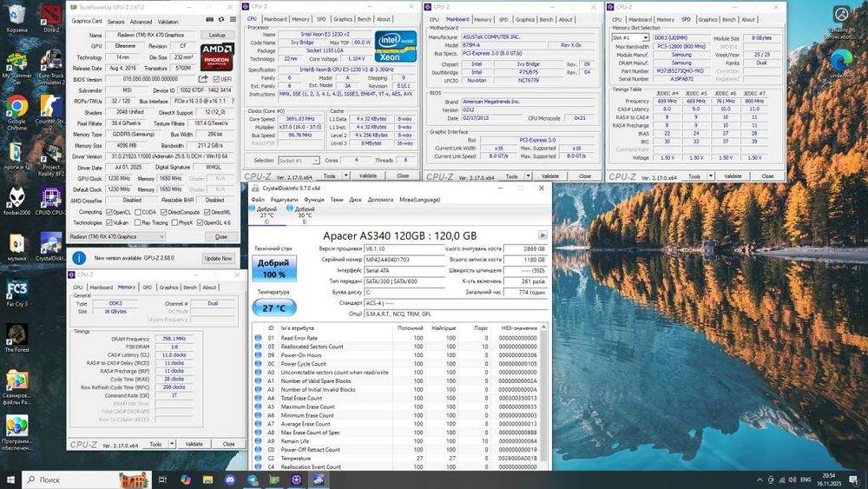Open the CPUID CPU-Z desktop shortcut
Screen dimensions: 868x489
(x=51, y=201)
